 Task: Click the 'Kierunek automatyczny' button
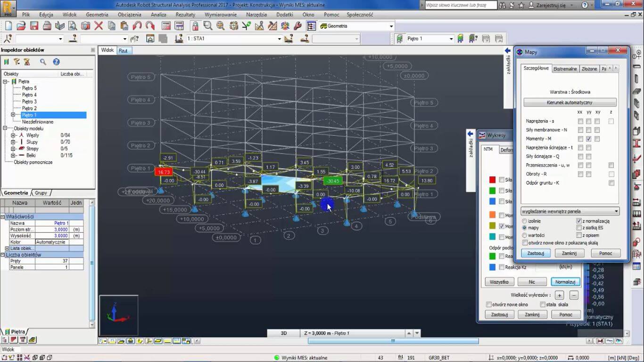pos(570,102)
